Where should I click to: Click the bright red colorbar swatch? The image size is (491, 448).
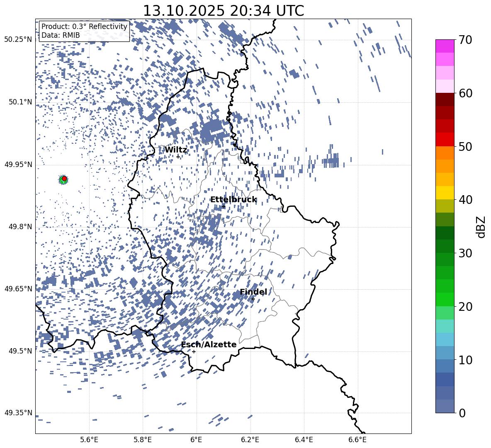tap(445, 140)
